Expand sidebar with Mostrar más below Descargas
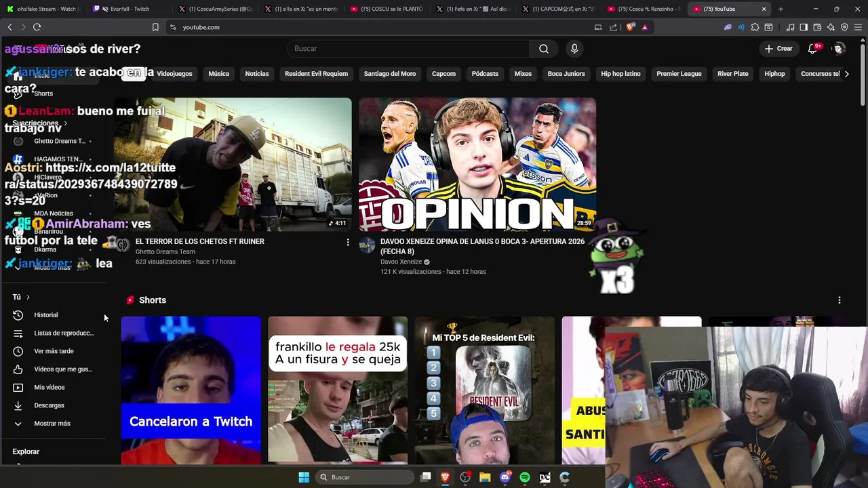Image resolution: width=868 pixels, height=488 pixels. [x=52, y=424]
